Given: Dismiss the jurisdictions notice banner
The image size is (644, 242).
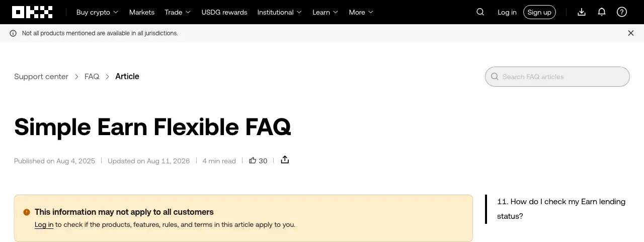Looking at the screenshot, I should [x=631, y=33].
